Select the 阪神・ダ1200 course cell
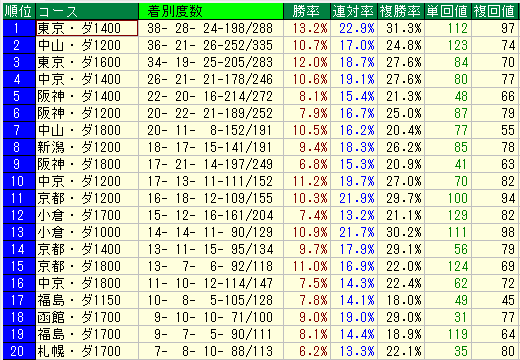 (87, 113)
